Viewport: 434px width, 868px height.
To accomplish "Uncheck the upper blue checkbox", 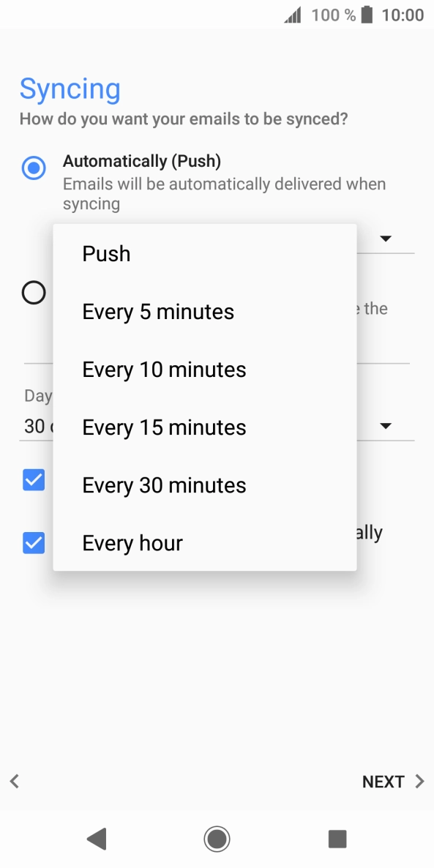I will [x=33, y=480].
